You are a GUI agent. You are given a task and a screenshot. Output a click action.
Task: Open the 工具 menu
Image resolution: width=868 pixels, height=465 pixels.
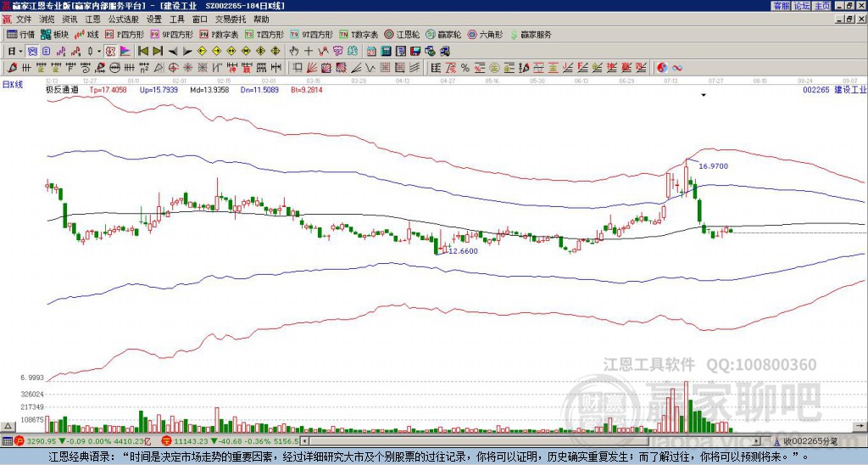(x=176, y=20)
